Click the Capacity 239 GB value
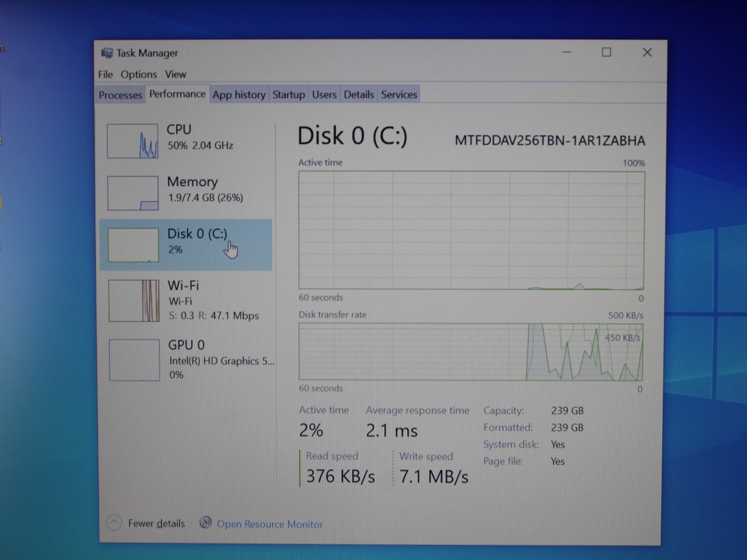The image size is (747, 560). pos(567,411)
